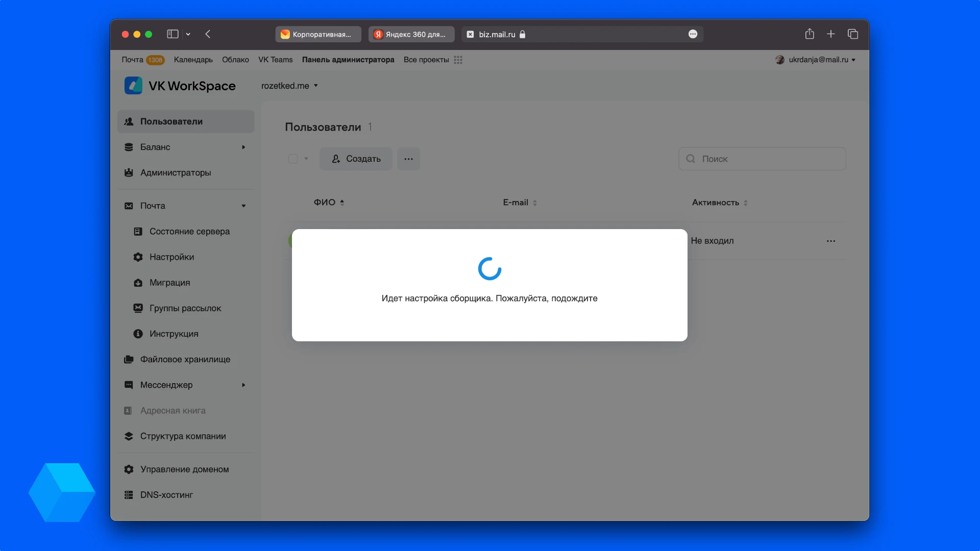Open Облако in the top navigation
This screenshot has width=980, height=551.
(235, 60)
